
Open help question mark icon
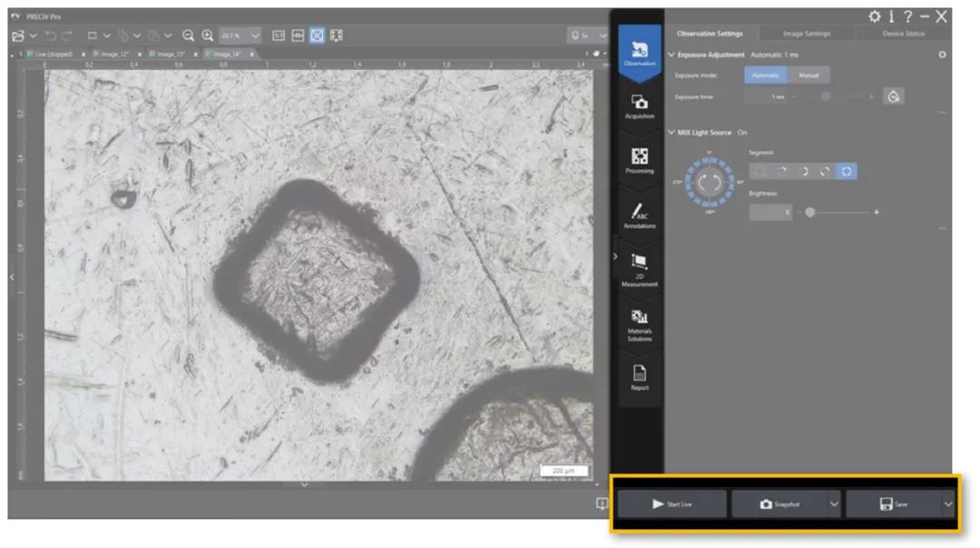pyautogui.click(x=908, y=17)
